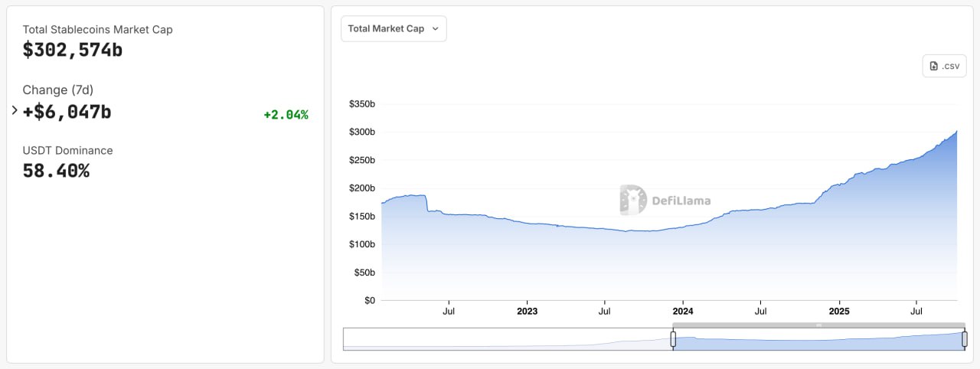
Task: Click the 2024 label on the time axis
Action: 682,312
